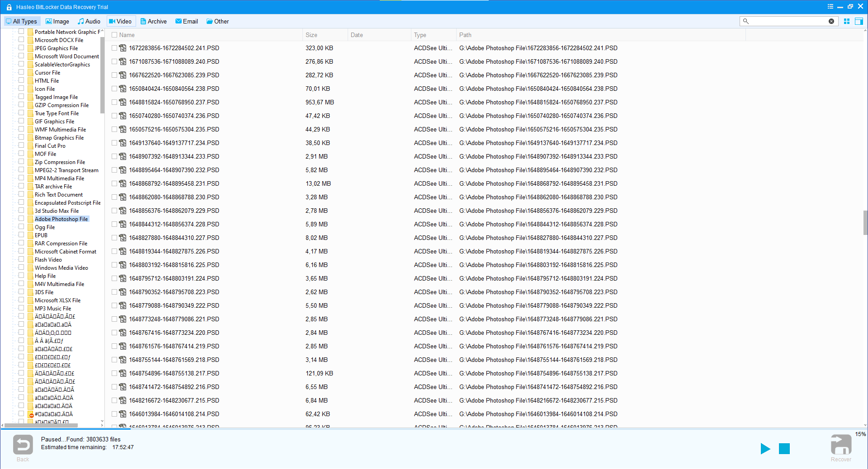
Task: Tick the TAR archive File checkbox
Action: (21, 186)
